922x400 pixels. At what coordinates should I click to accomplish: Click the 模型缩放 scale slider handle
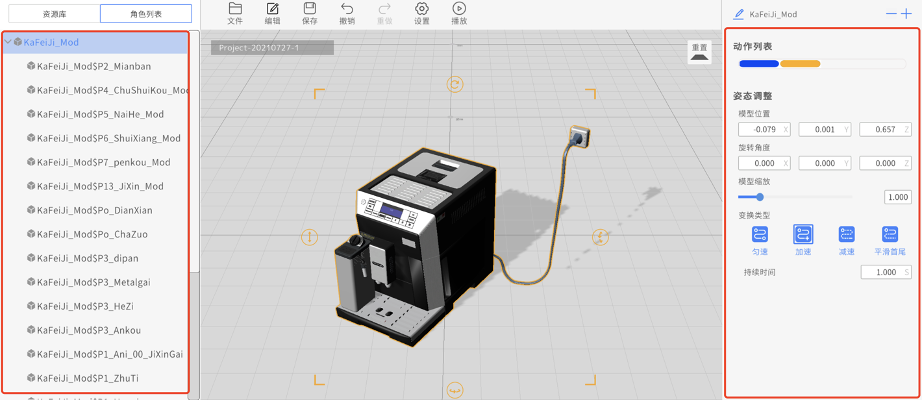point(760,197)
